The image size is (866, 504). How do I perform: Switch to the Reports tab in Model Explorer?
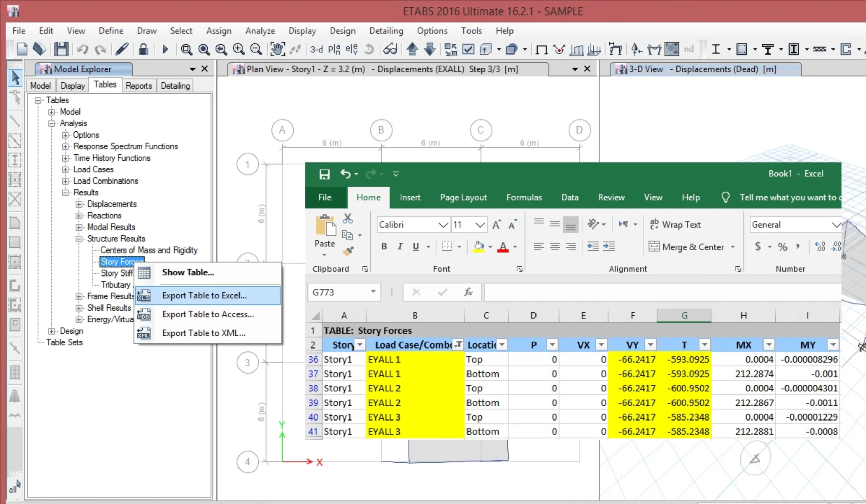(138, 86)
